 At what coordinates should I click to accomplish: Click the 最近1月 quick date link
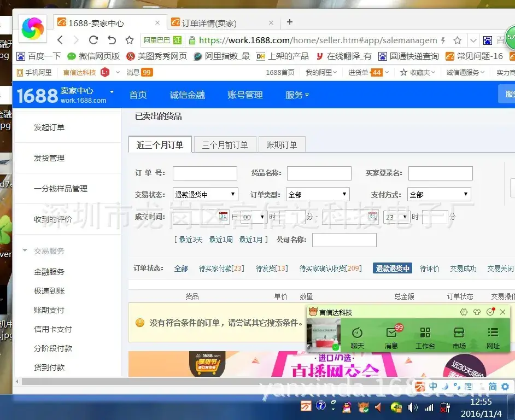pos(251,240)
